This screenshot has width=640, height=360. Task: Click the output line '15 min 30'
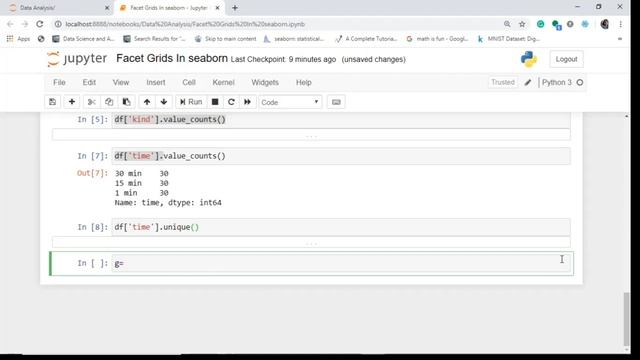(x=142, y=183)
